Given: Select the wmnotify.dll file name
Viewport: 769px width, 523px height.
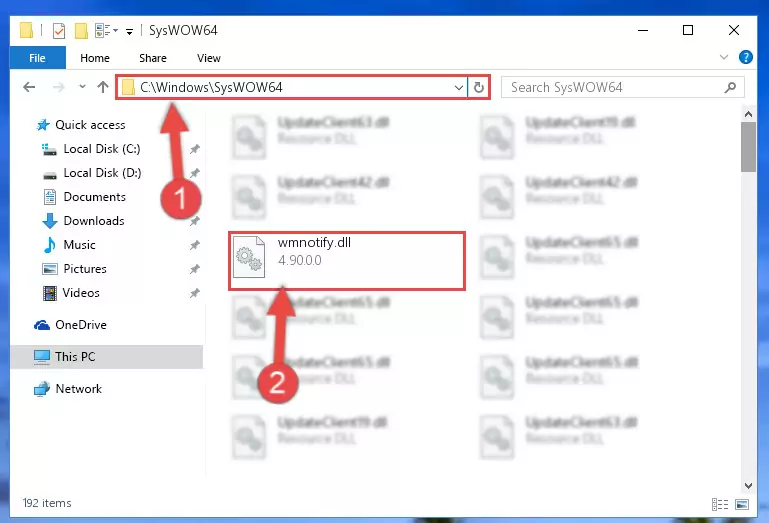Looking at the screenshot, I should point(314,242).
